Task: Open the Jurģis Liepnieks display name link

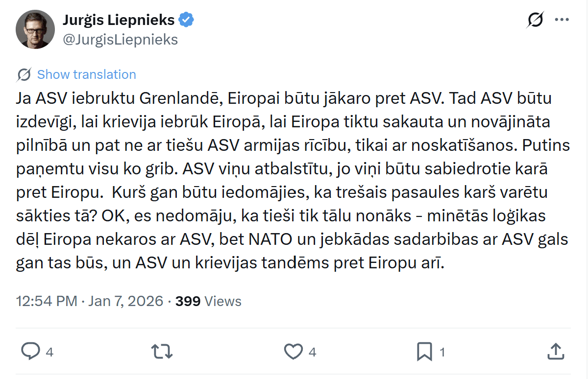Action: 119,20
